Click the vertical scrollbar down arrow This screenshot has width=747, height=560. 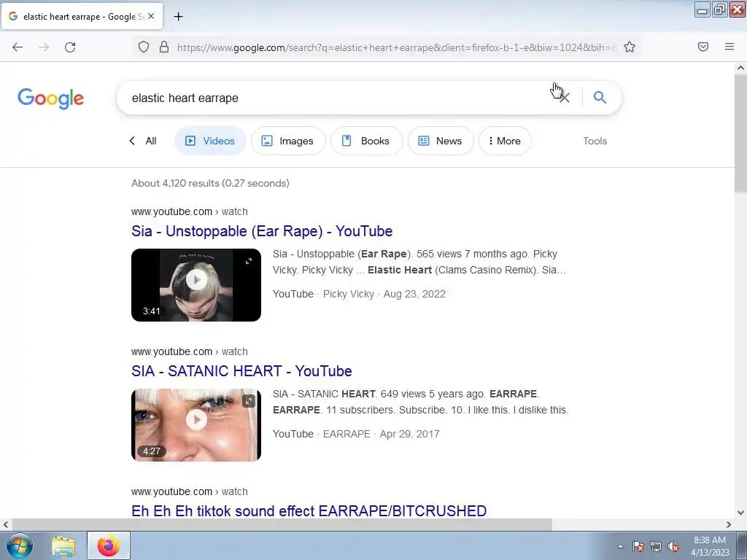tap(740, 513)
